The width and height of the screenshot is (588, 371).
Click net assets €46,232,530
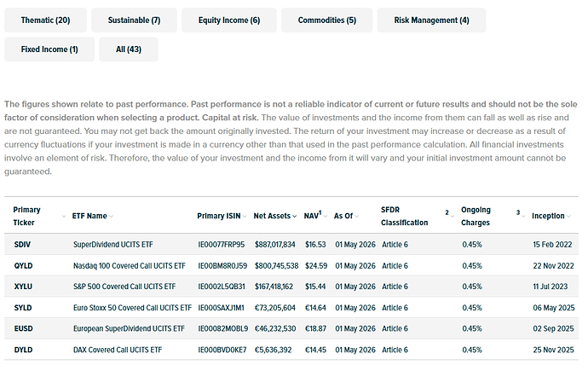275,328
